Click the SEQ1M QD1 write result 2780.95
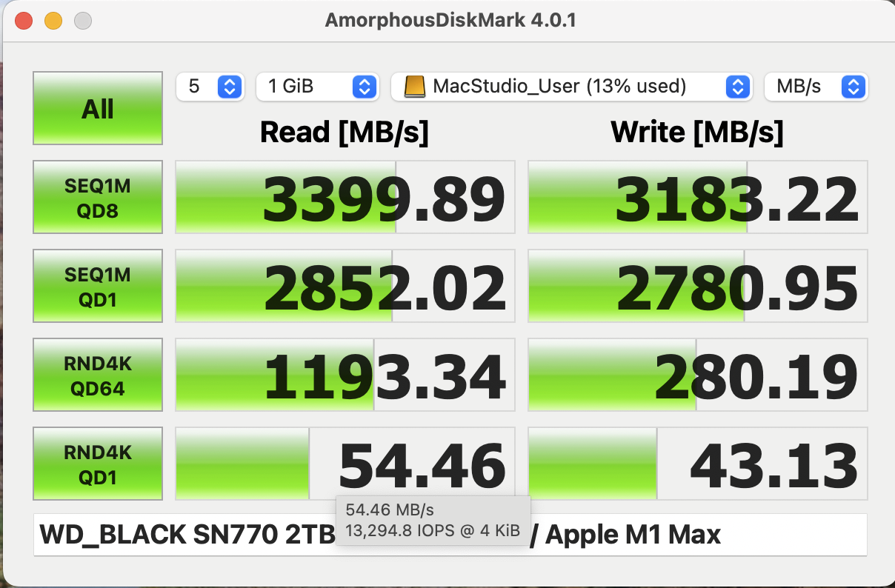895x588 pixels. coord(697,286)
